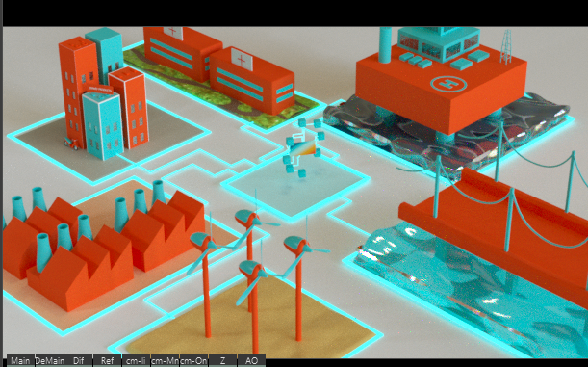The width and height of the screenshot is (588, 367).
Task: Open the cm-On pass tab
Action: click(193, 360)
